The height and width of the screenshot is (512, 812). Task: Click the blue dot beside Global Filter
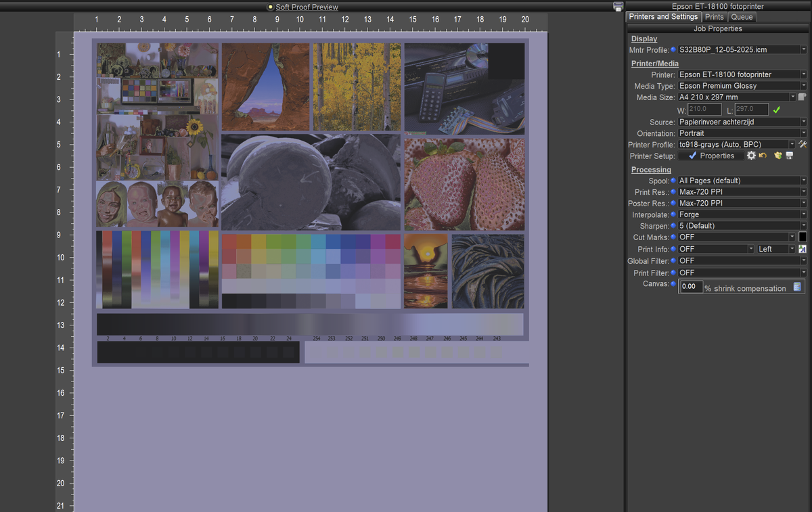pyautogui.click(x=673, y=260)
